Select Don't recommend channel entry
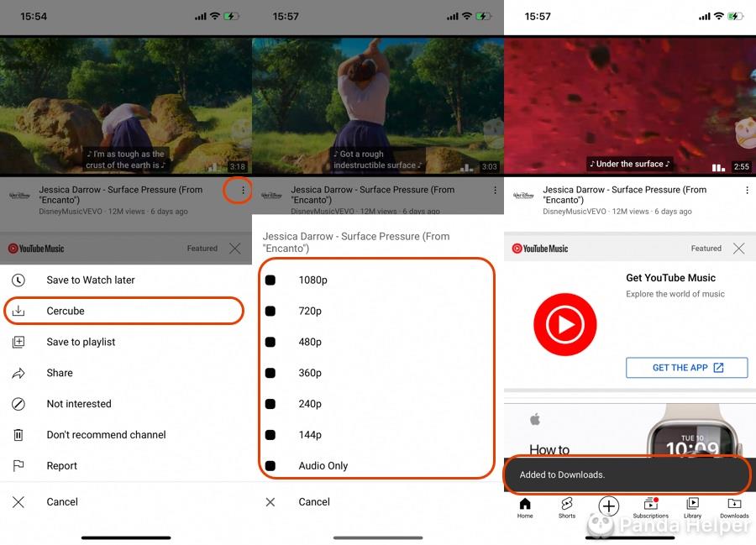The image size is (756, 545). click(x=126, y=435)
